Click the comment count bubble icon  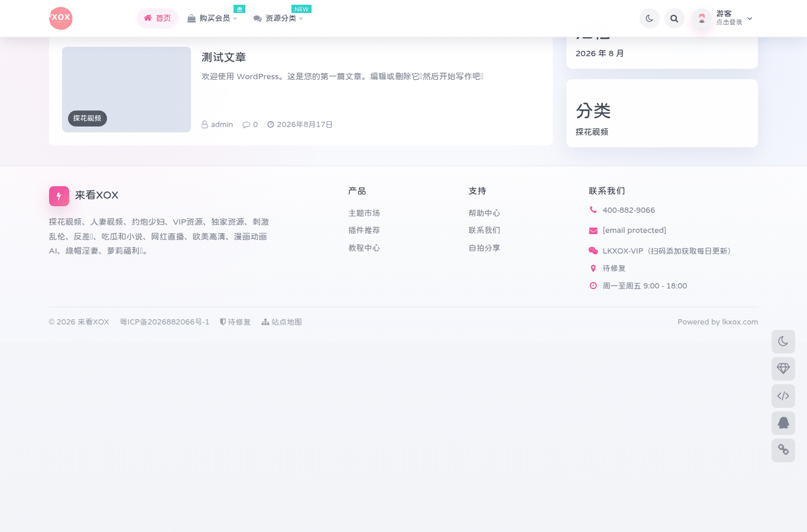click(247, 125)
